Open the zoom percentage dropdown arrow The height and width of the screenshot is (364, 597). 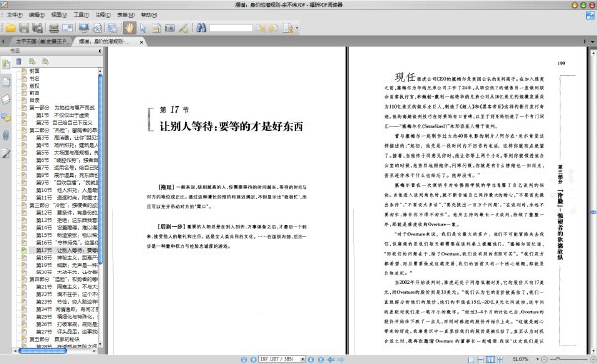point(537,359)
